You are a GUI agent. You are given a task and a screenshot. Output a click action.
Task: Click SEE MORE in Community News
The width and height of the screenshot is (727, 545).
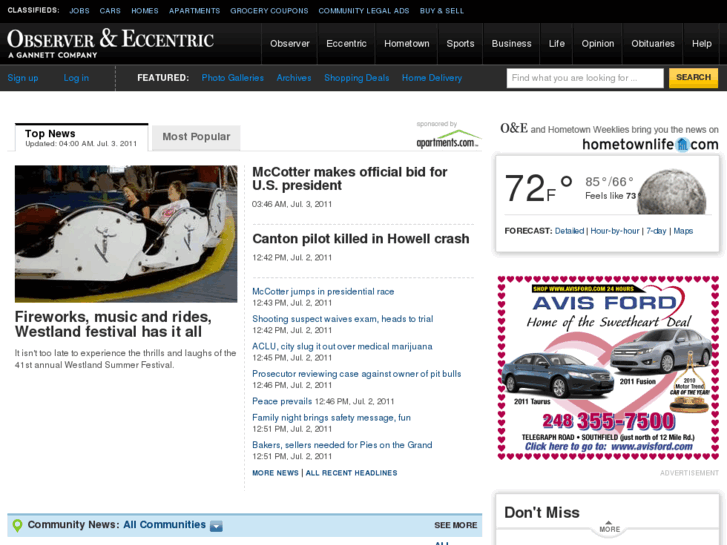(455, 525)
